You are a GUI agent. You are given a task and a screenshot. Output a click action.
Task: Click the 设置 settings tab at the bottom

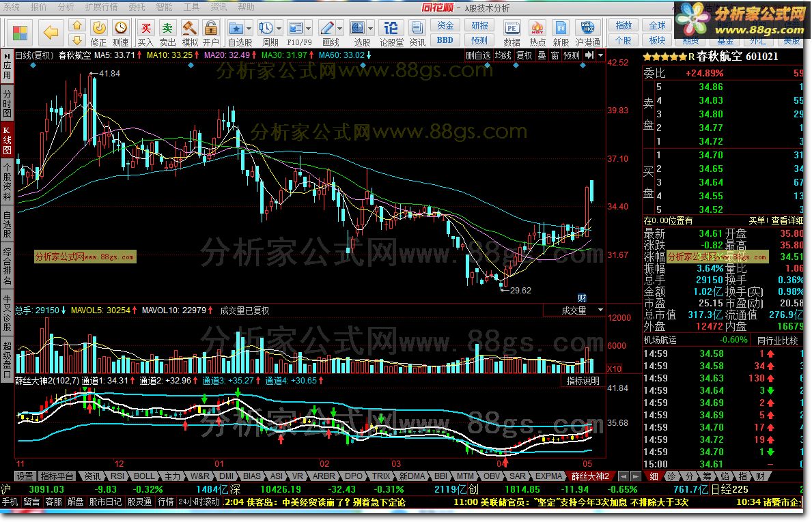(x=25, y=476)
